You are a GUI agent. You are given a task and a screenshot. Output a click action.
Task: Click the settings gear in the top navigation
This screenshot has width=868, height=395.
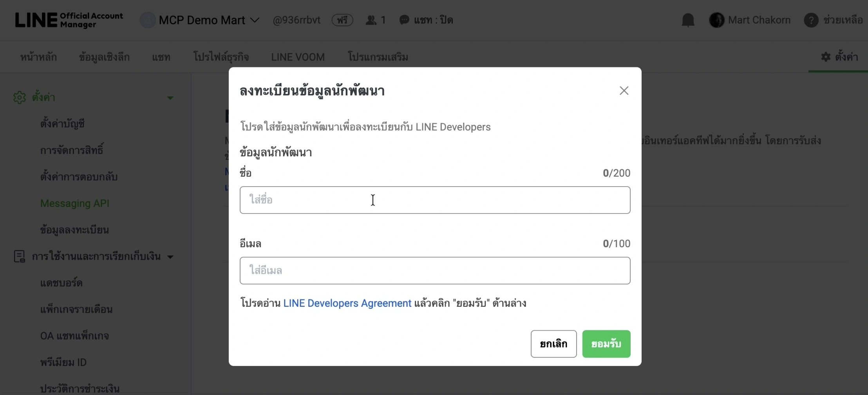[826, 57]
